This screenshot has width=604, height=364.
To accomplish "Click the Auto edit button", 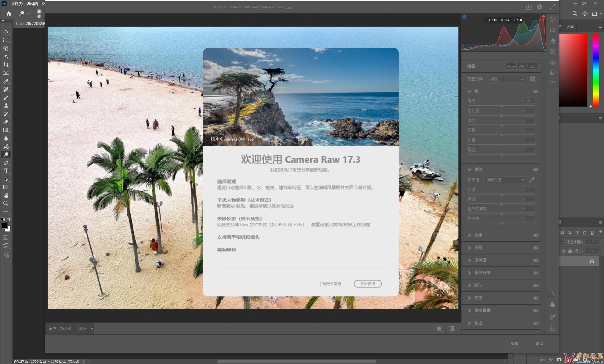I will pos(511,66).
